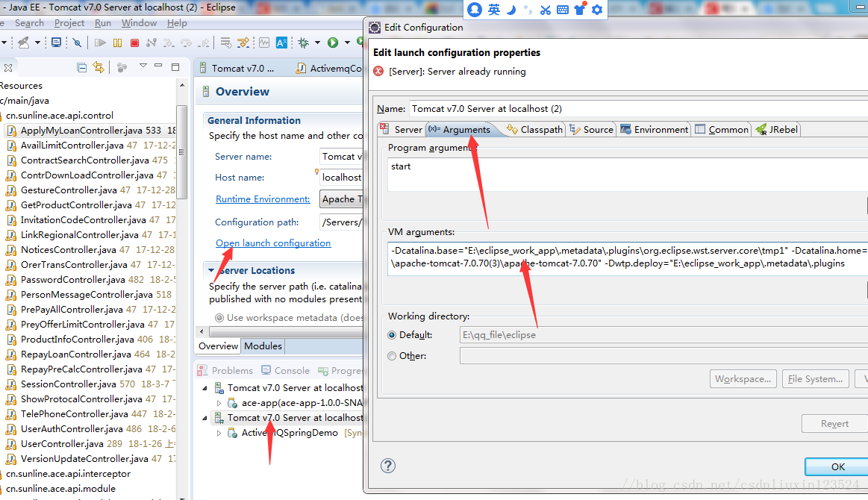
Task: Click the 'Runtime Environment:' link
Action: coord(263,199)
